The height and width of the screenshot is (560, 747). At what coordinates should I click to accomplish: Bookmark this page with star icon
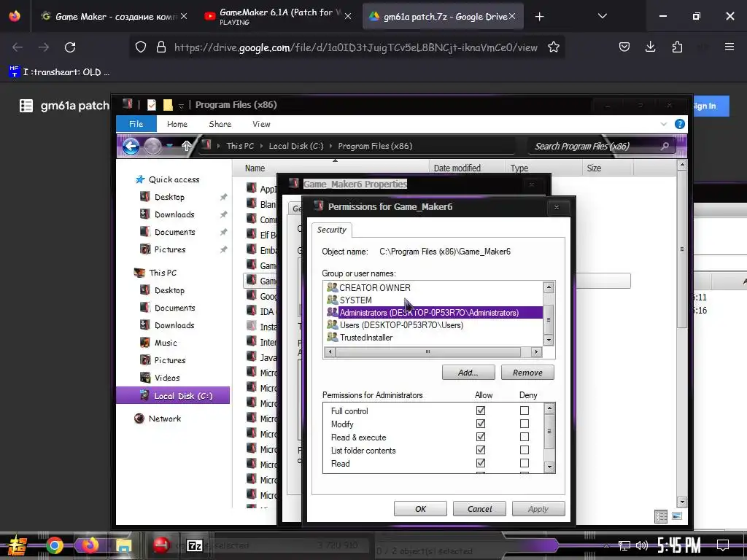click(x=553, y=47)
